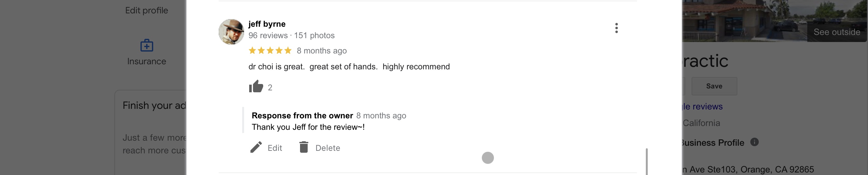
Task: Click the jeff byrne reviewer name
Action: [x=267, y=24]
